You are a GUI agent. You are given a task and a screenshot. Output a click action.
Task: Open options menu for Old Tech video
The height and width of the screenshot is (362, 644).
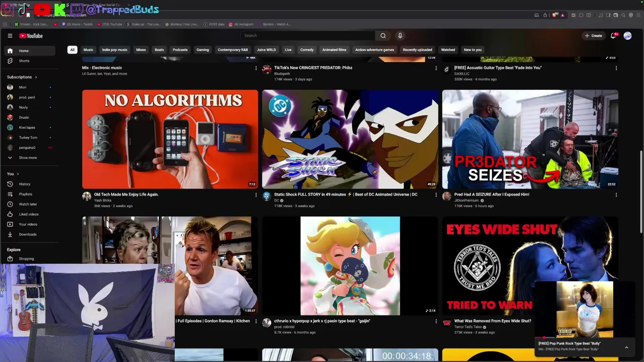point(256,195)
